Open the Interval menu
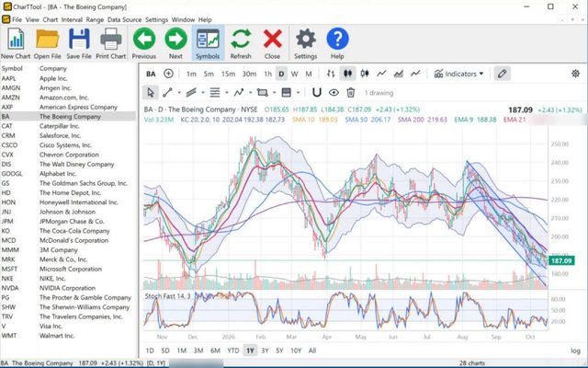 pyautogui.click(x=72, y=19)
